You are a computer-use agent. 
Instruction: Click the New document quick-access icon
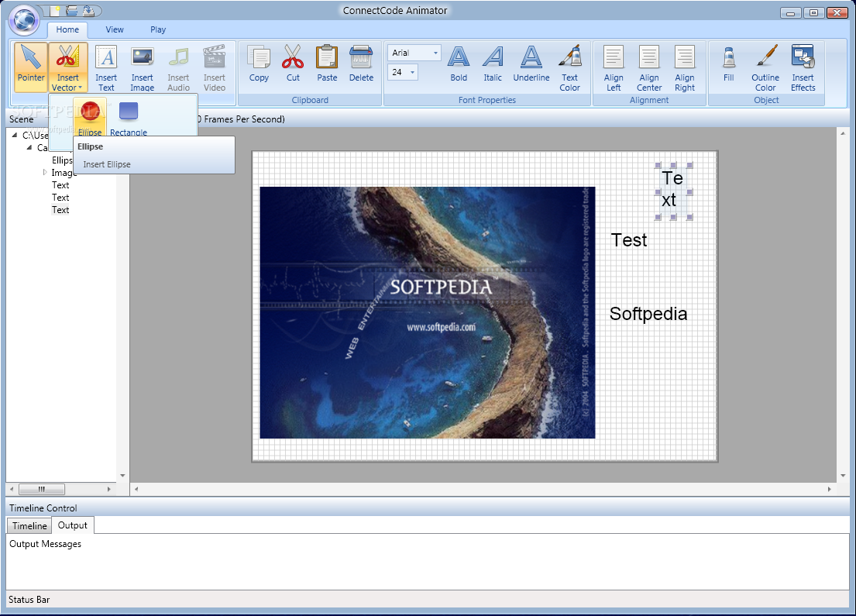(55, 10)
